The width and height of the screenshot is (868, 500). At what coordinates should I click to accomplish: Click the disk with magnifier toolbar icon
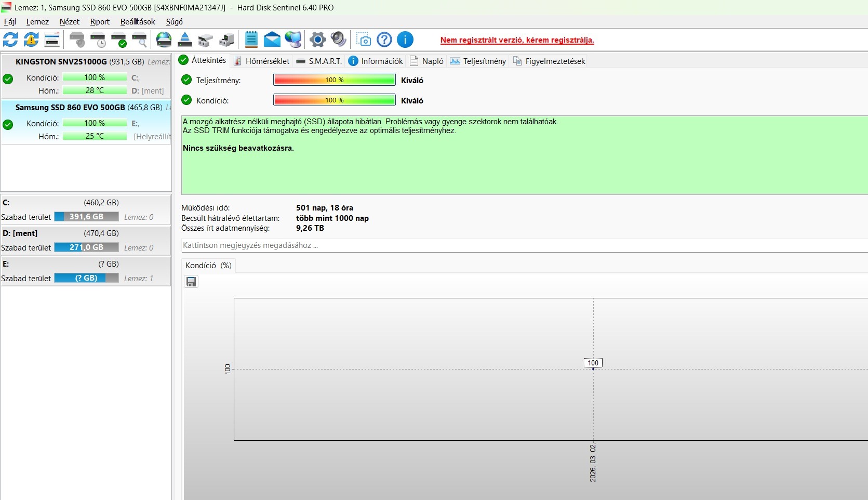tap(139, 40)
